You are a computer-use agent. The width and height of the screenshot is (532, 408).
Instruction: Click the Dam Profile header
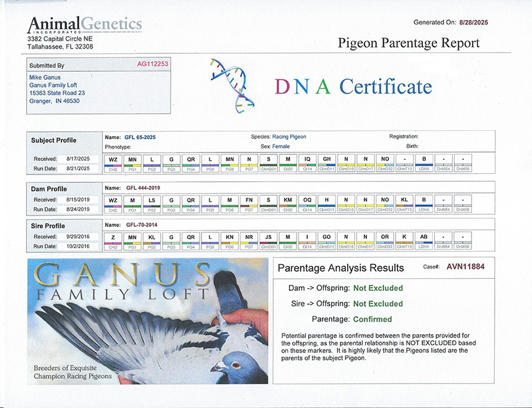pyautogui.click(x=49, y=188)
